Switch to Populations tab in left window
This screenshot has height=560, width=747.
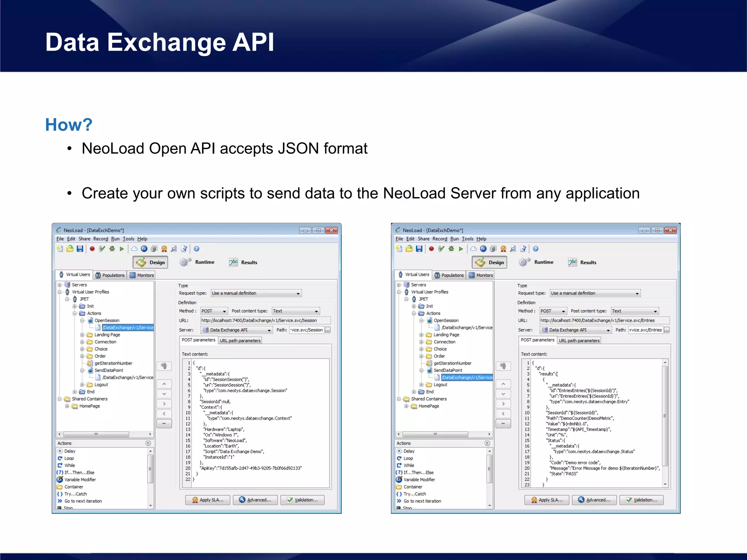click(110, 275)
